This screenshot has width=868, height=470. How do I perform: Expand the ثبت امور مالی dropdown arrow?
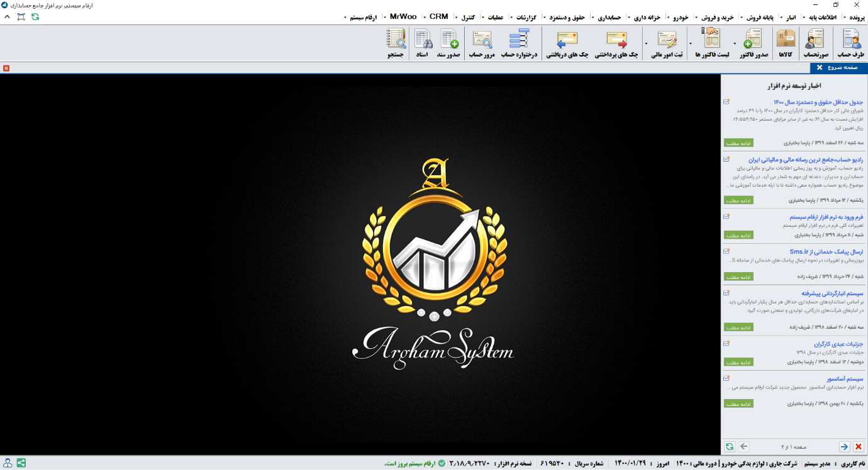tap(646, 44)
